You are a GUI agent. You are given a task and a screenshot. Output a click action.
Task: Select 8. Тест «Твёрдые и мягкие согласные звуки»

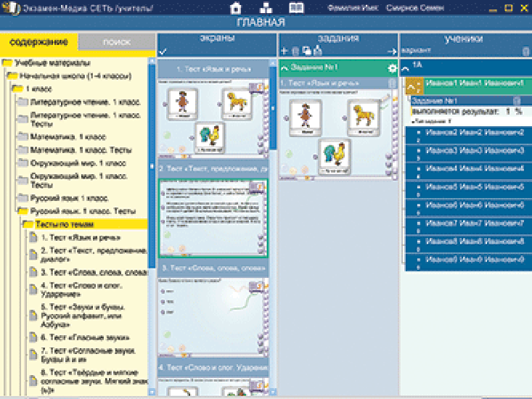point(94,381)
